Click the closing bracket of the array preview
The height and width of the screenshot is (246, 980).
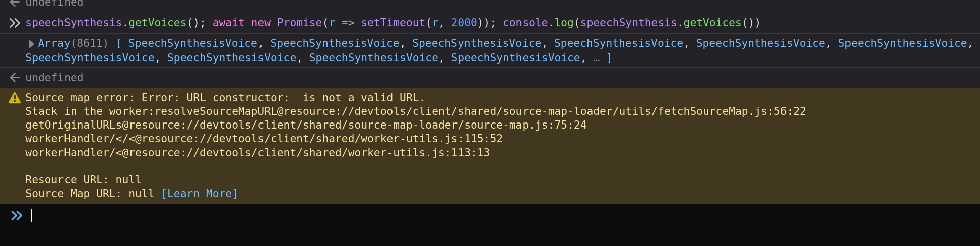609,58
